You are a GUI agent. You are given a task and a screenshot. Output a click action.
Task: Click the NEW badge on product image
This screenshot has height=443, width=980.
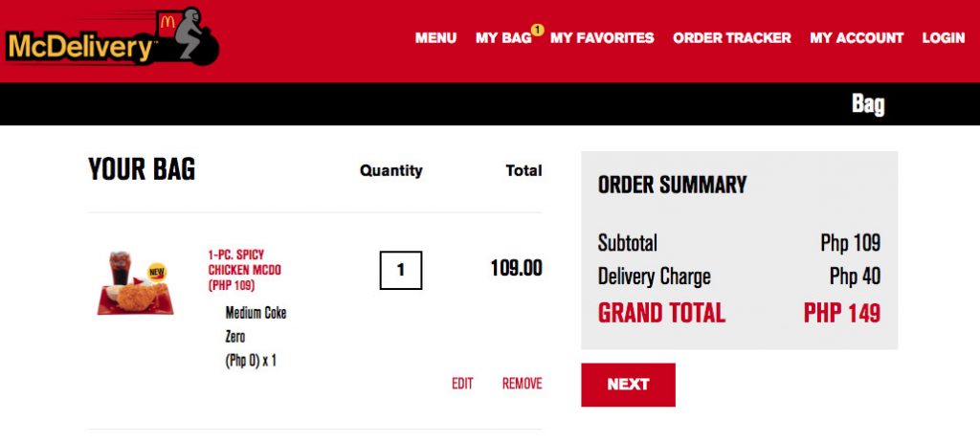157,273
